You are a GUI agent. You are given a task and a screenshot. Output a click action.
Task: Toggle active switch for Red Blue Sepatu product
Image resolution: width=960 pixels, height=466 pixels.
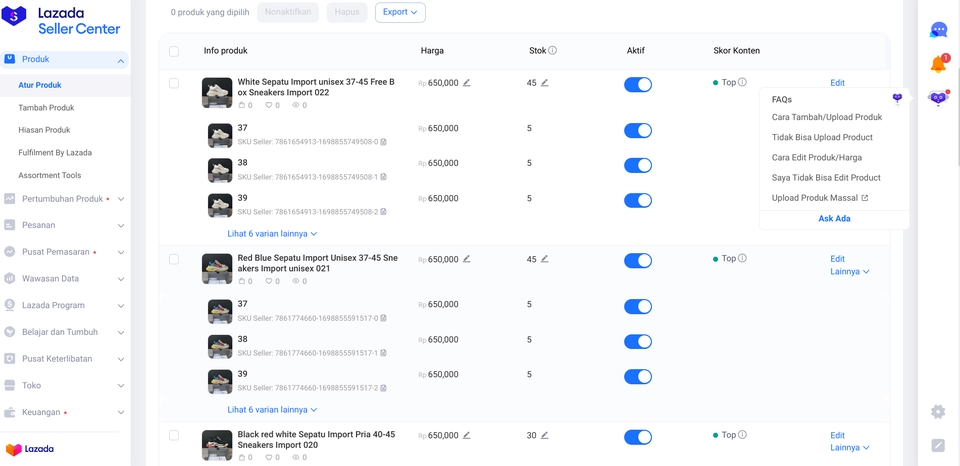pos(637,260)
